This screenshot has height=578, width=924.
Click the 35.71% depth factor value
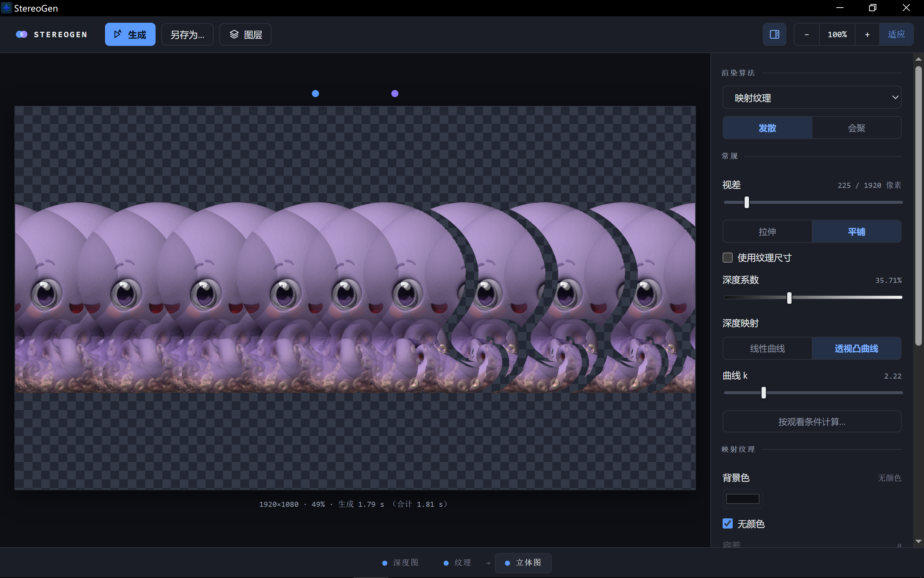click(x=889, y=281)
